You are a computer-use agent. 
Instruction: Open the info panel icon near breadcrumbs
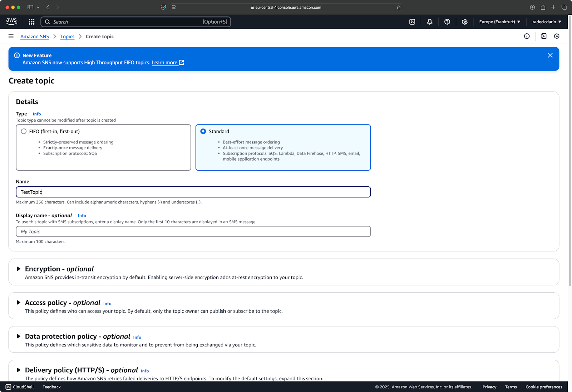[x=527, y=36]
